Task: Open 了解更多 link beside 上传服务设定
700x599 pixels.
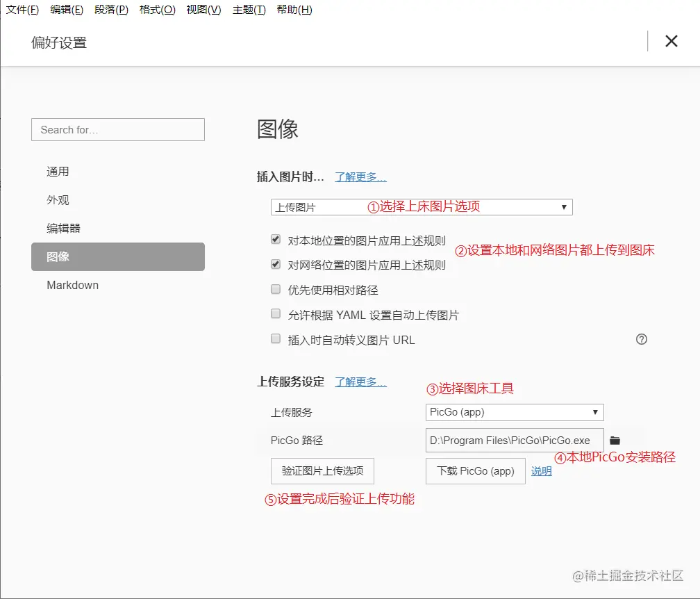Action: pos(360,382)
